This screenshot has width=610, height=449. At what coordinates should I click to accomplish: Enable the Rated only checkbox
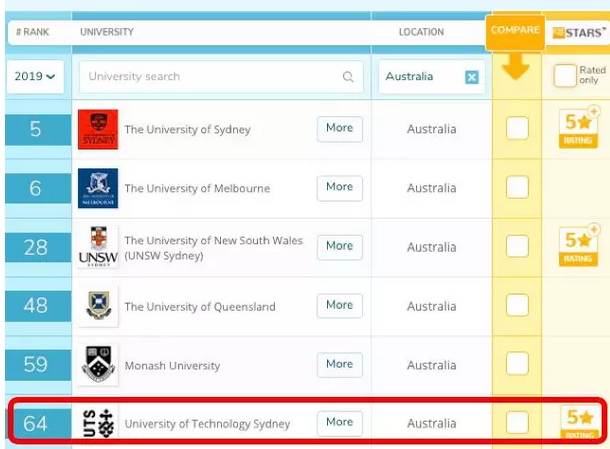pyautogui.click(x=565, y=75)
